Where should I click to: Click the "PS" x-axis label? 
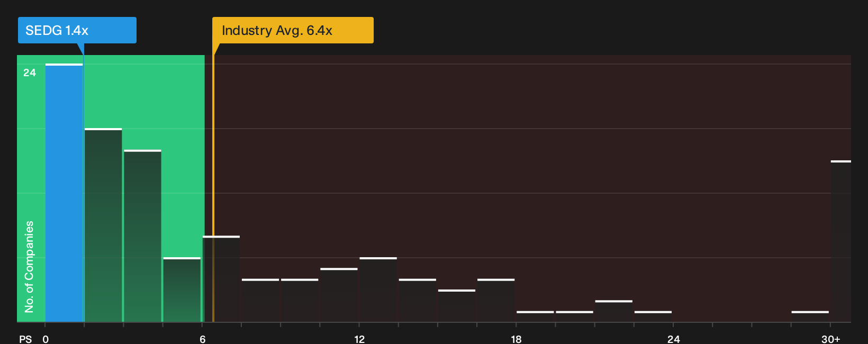click(x=25, y=339)
